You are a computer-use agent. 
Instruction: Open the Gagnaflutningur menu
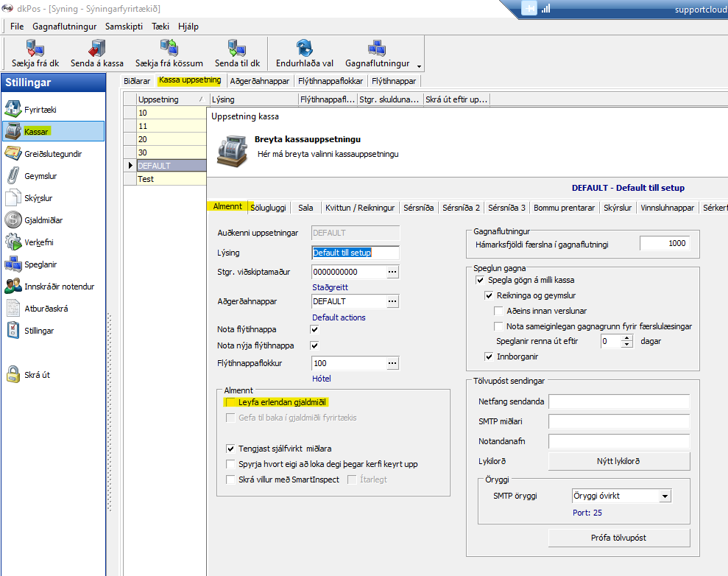click(65, 26)
